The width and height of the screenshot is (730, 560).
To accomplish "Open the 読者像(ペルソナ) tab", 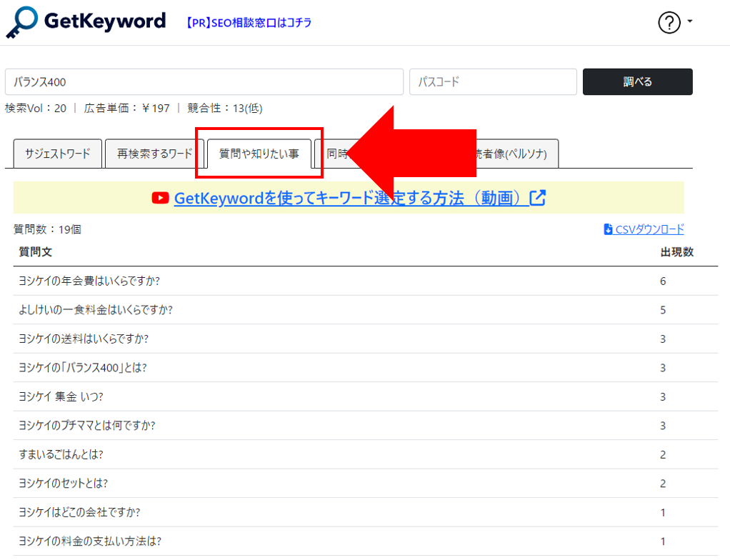I will coord(516,154).
